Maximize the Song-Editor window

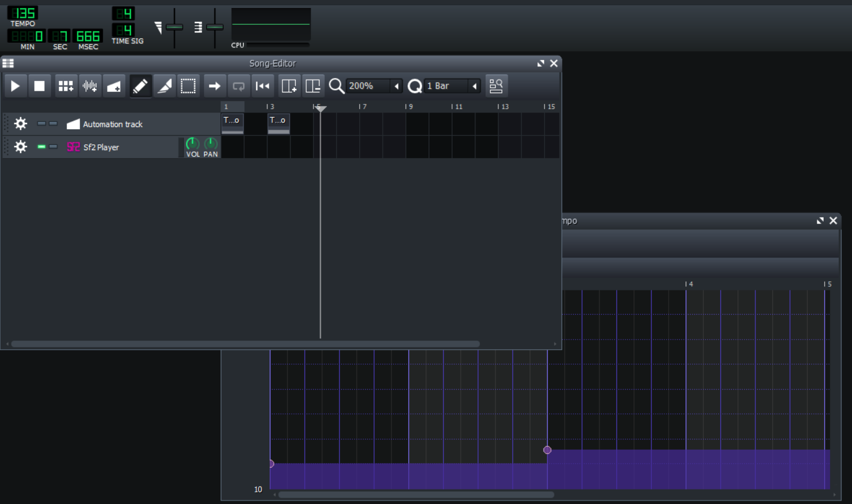[541, 64]
